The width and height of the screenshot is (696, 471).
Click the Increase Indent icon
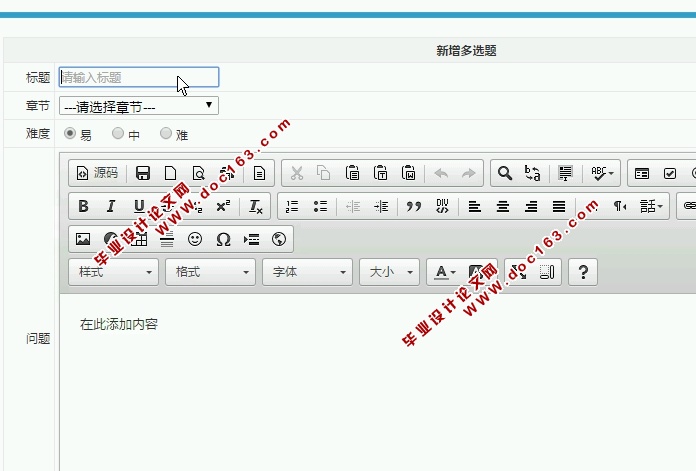[381, 206]
